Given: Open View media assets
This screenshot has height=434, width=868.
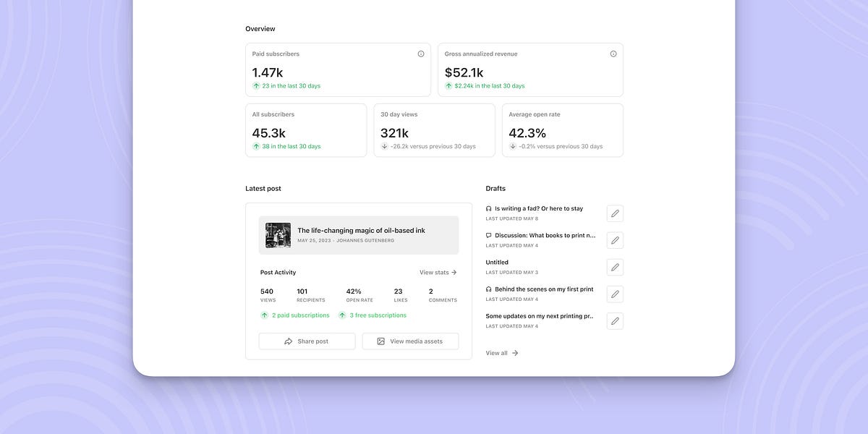Looking at the screenshot, I should click(410, 341).
